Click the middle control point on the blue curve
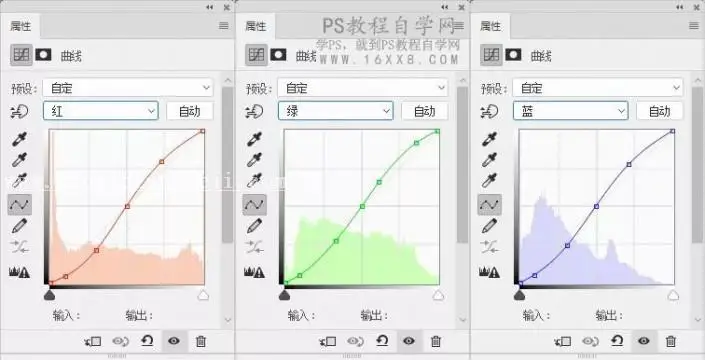Screen dimensions: 705x360 [x=597, y=206]
